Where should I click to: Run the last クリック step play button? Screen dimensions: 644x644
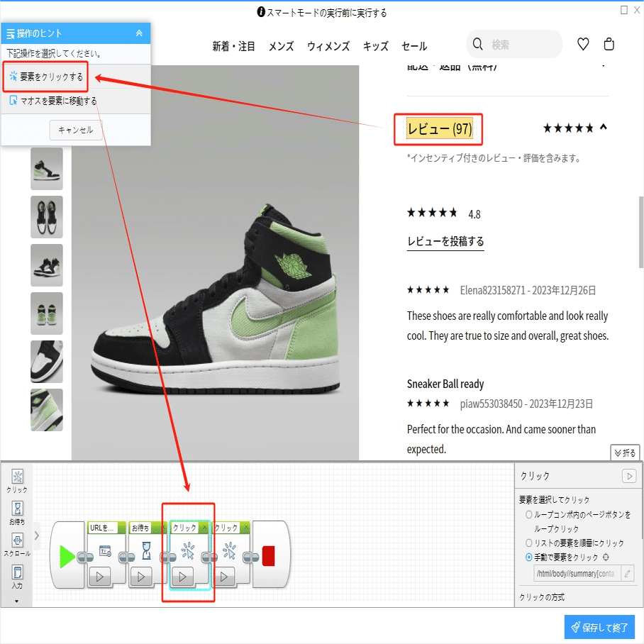224,577
